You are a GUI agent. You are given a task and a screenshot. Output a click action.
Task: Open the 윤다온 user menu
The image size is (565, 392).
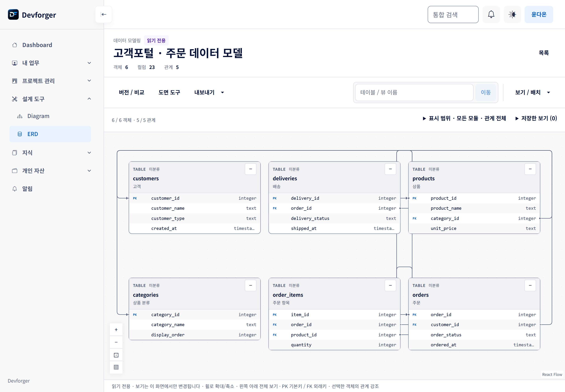tap(539, 15)
